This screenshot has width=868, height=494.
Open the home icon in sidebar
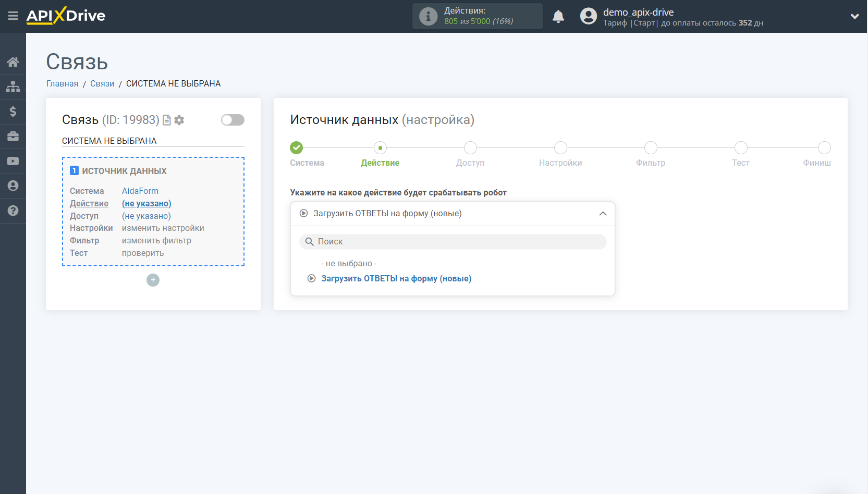point(13,62)
